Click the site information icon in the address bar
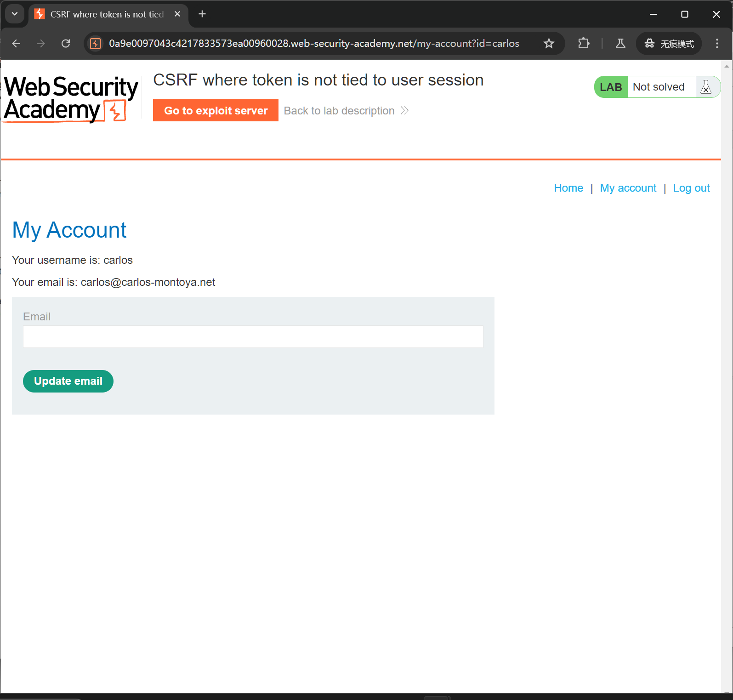 point(96,44)
